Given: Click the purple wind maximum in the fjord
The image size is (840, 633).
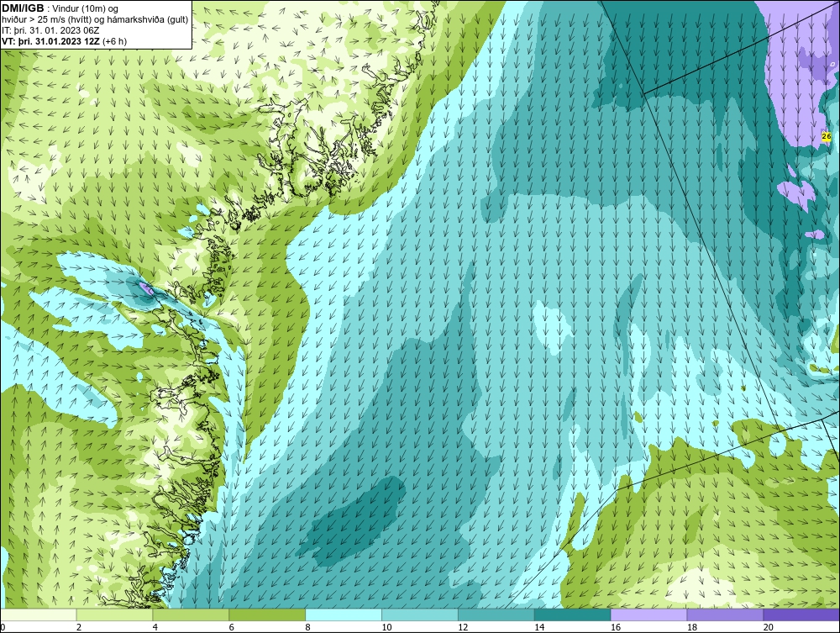Looking at the screenshot, I should 146,289.
